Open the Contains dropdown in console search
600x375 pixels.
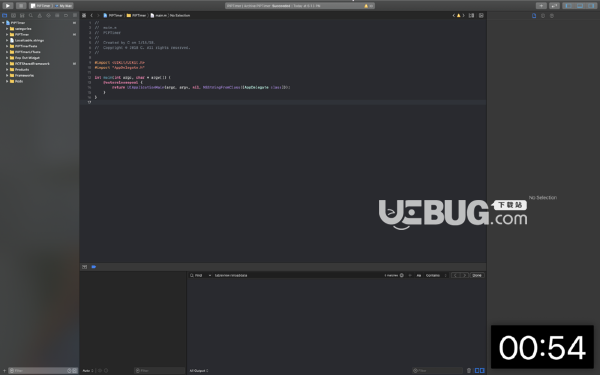[436, 275]
